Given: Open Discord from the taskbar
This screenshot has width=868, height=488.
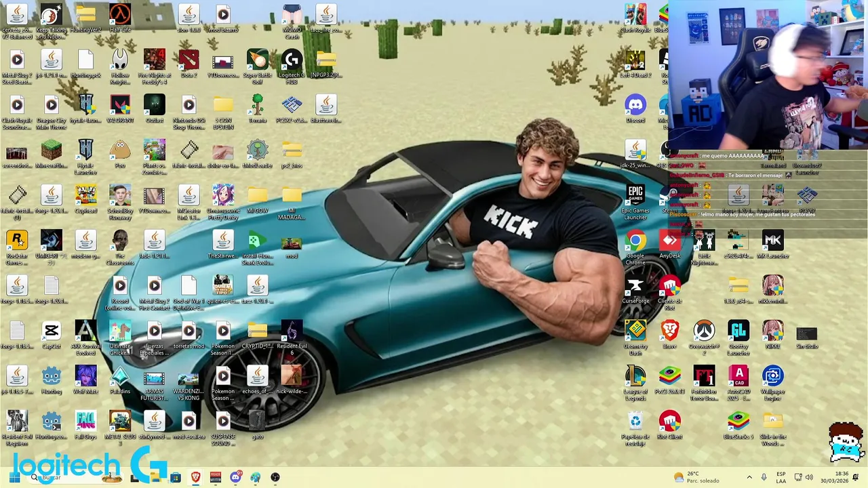Looking at the screenshot, I should click(235, 477).
